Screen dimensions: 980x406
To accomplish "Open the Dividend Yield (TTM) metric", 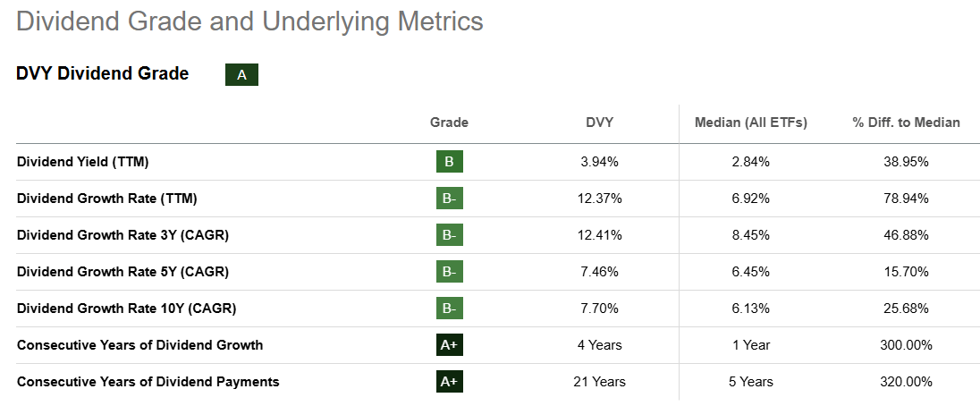I will click(82, 162).
